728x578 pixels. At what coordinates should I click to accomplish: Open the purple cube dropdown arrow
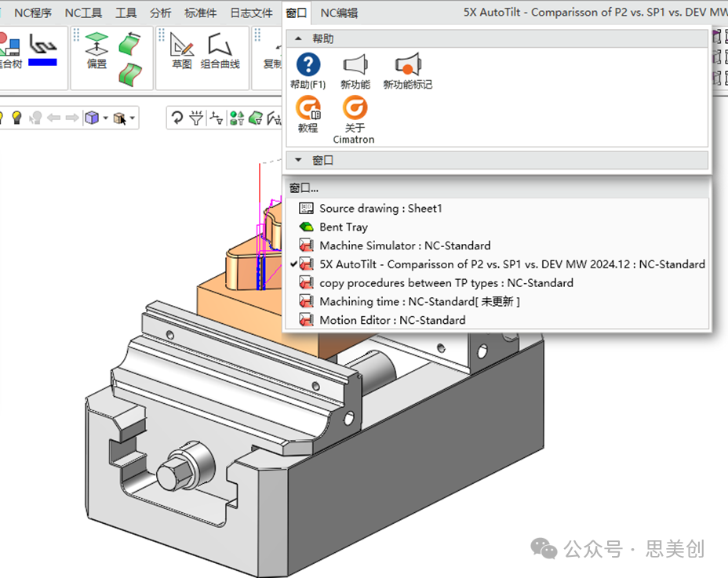(105, 118)
